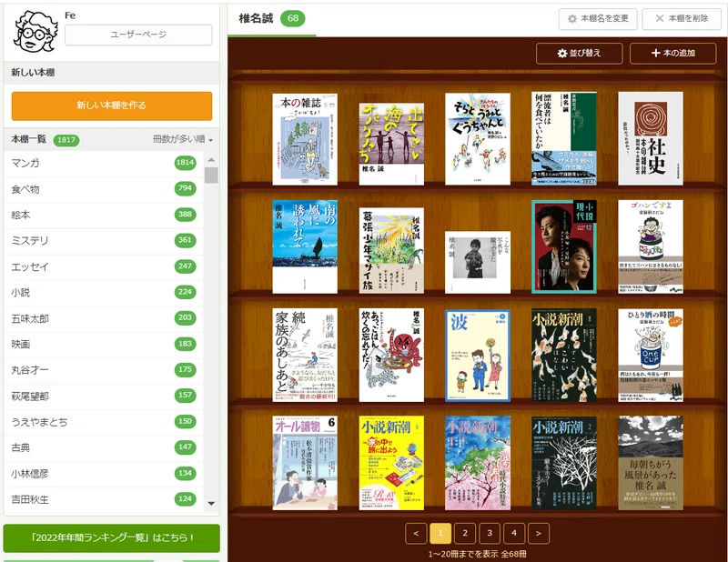The height and width of the screenshot is (562, 728).
Task: Open the 社史 book cover
Action: [650, 138]
